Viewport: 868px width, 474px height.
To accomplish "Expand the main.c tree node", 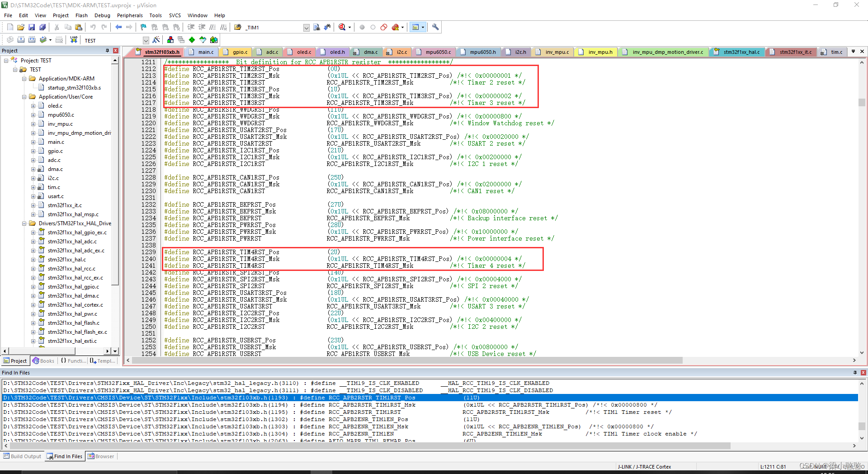I will pyautogui.click(x=33, y=142).
